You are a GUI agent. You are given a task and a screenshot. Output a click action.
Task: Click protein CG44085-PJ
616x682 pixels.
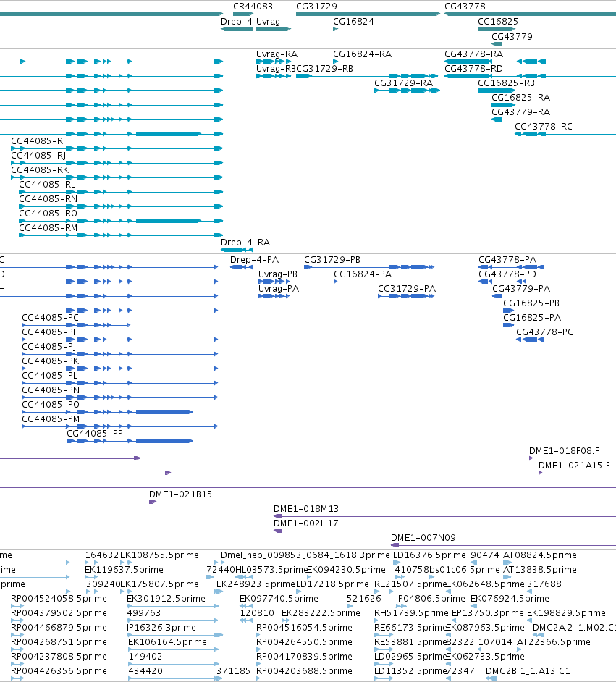[x=48, y=347]
